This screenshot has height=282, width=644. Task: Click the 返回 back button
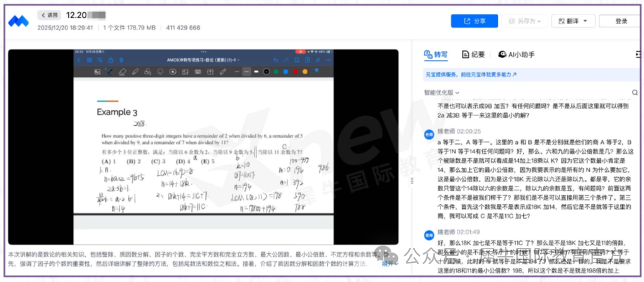(x=49, y=15)
